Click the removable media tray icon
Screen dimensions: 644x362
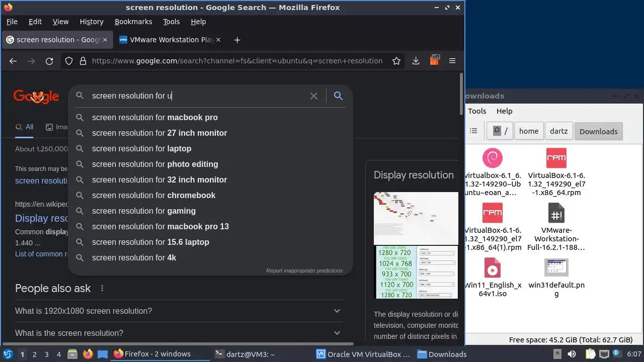(x=557, y=354)
